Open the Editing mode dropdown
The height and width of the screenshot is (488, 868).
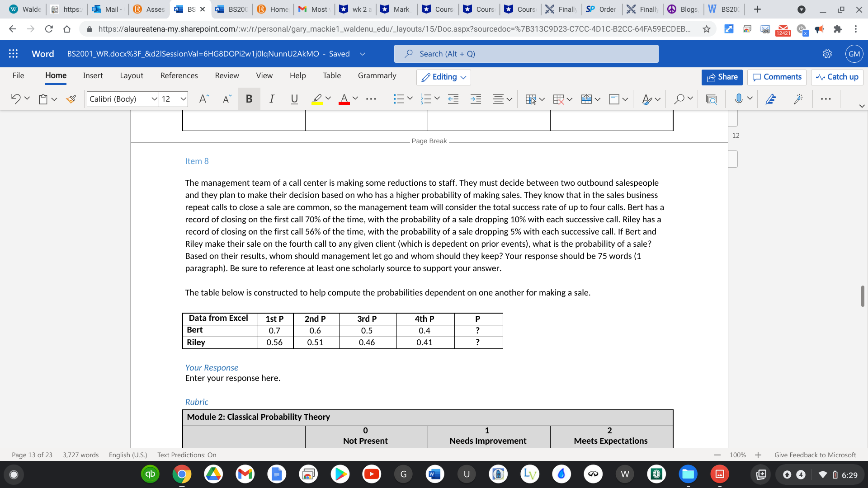(443, 77)
